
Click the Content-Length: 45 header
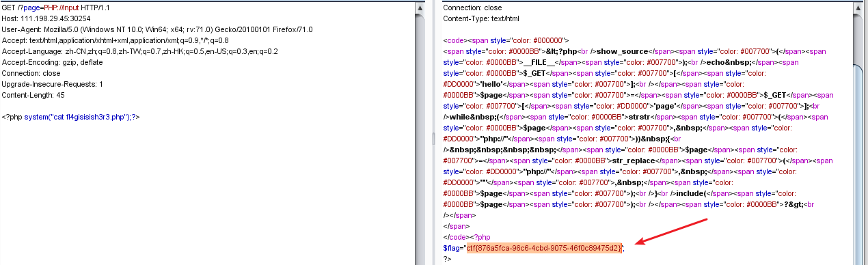coord(33,95)
